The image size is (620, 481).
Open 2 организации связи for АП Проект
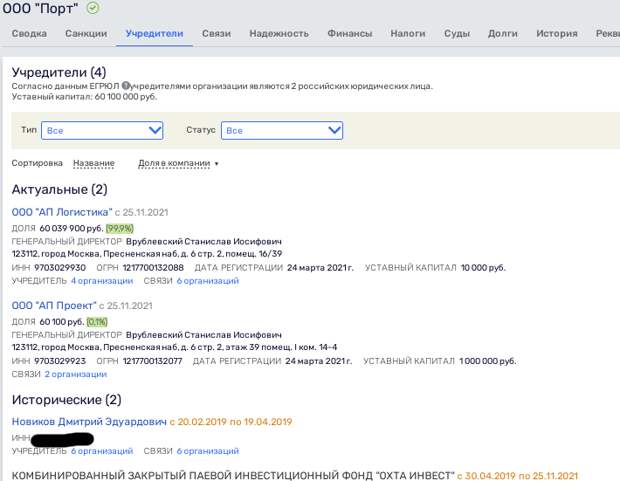(76, 374)
